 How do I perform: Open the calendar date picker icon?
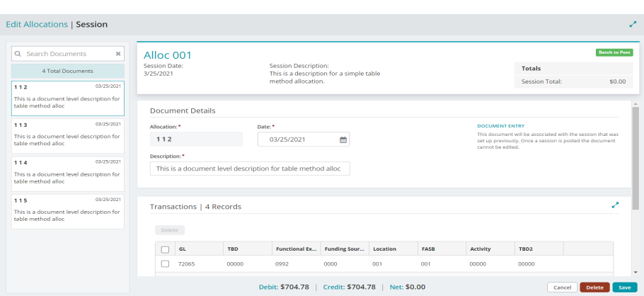pyautogui.click(x=343, y=140)
